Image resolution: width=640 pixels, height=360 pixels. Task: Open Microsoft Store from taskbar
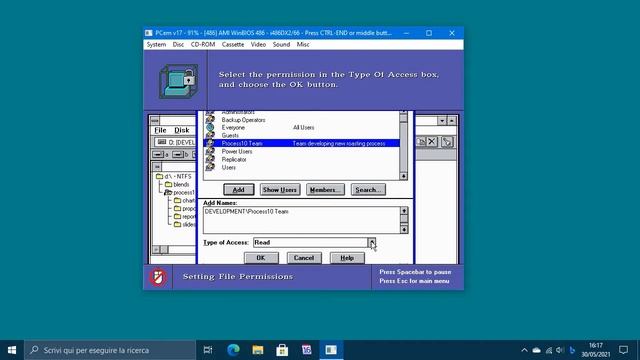pos(282,350)
